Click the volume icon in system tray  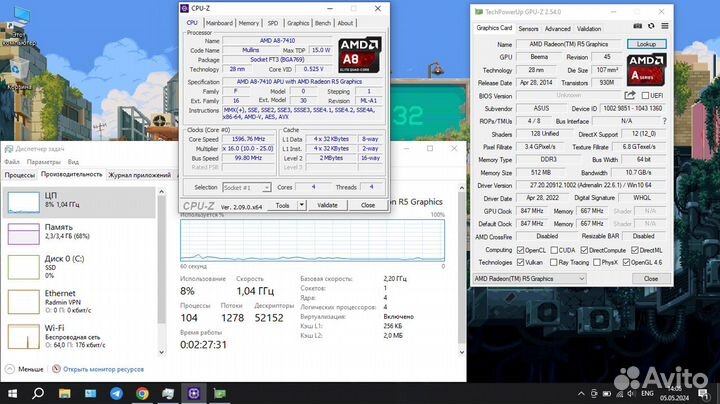tap(631, 393)
